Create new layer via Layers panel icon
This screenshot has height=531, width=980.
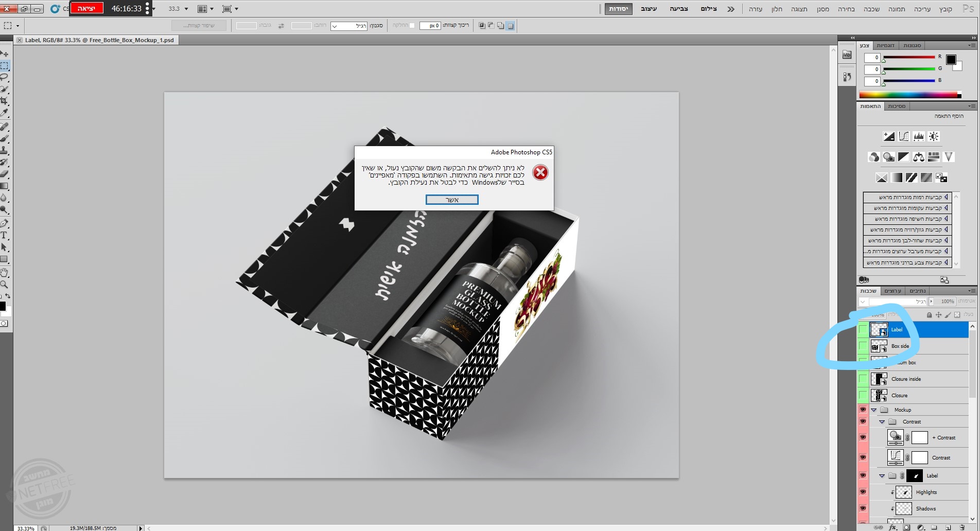point(948,527)
